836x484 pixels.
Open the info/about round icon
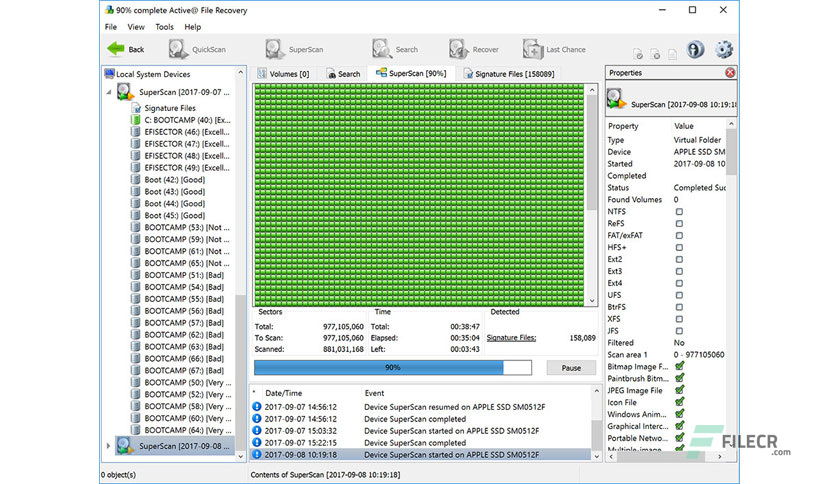(x=695, y=50)
